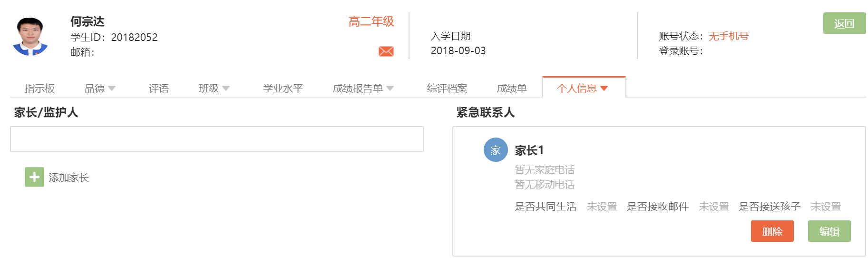Click the 添加家长 link
Image resolution: width=868 pixels, height=258 pixels.
(69, 178)
